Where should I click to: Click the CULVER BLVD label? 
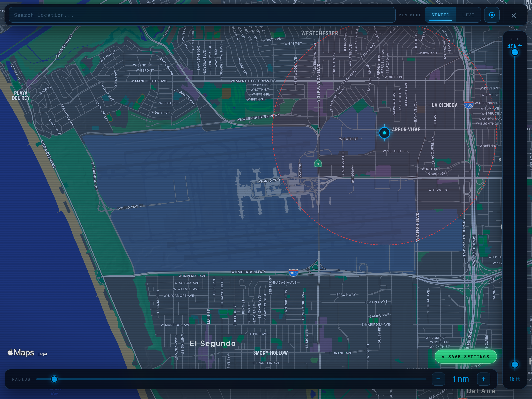pyautogui.click(x=64, y=46)
